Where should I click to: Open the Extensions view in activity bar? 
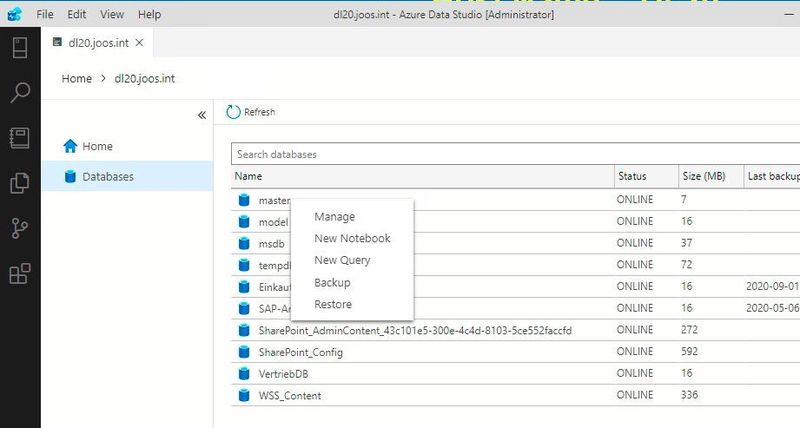click(x=20, y=274)
